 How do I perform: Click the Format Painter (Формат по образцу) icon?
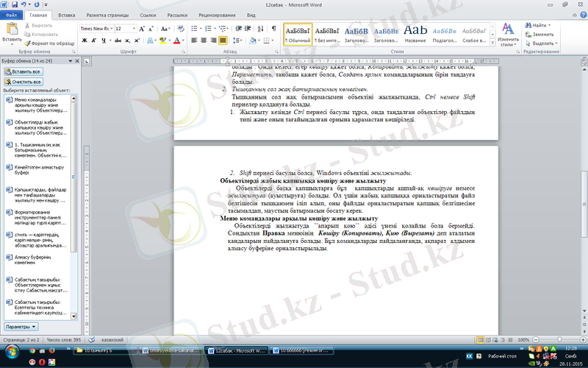point(50,43)
